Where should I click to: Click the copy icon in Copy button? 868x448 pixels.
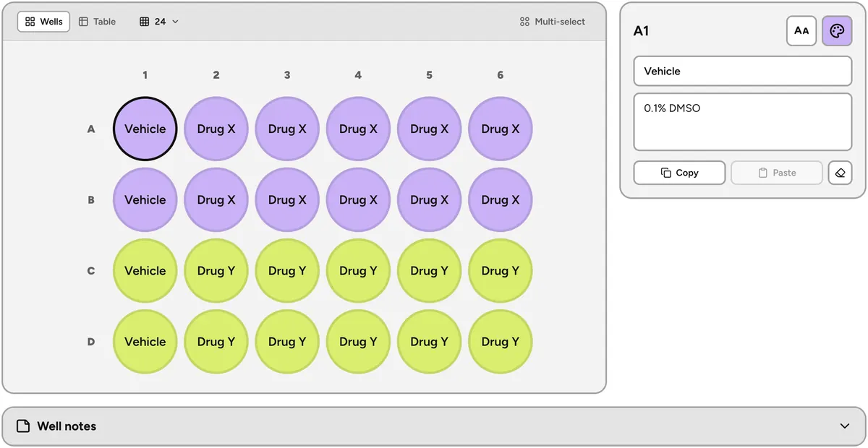(x=666, y=173)
